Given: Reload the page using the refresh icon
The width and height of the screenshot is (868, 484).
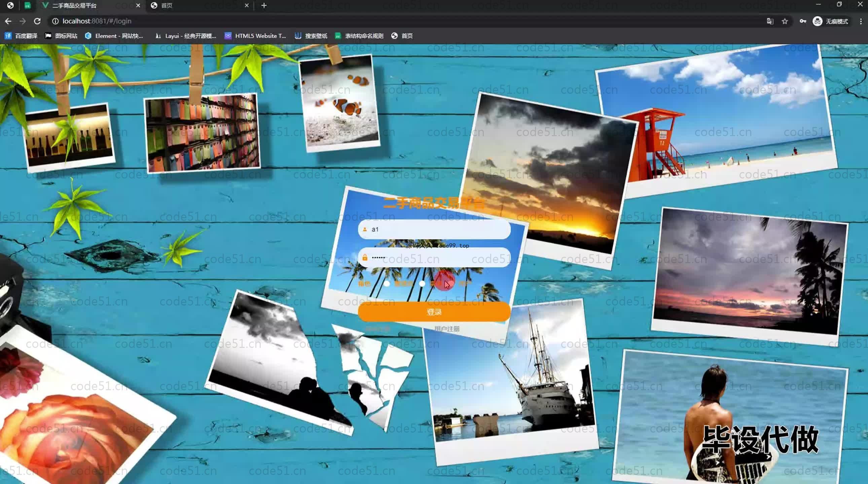Looking at the screenshot, I should point(37,21).
